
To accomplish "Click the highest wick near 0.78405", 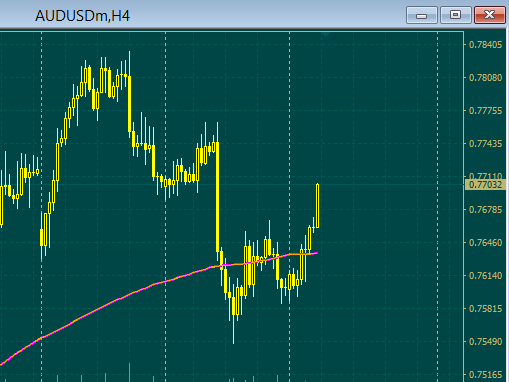I will (129, 63).
